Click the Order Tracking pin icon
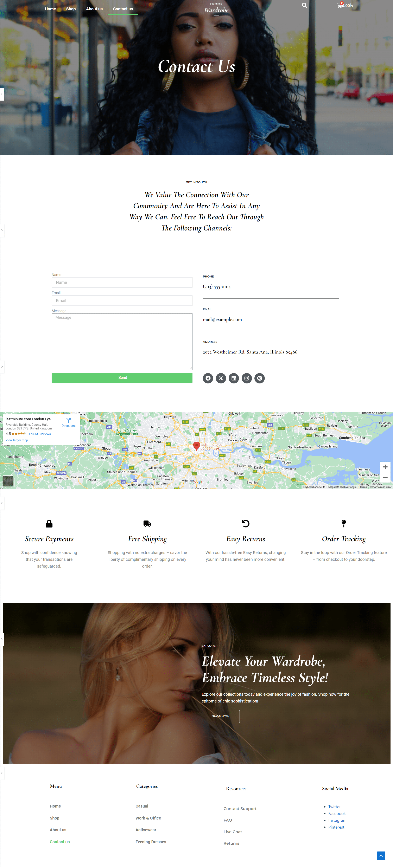 (x=344, y=523)
